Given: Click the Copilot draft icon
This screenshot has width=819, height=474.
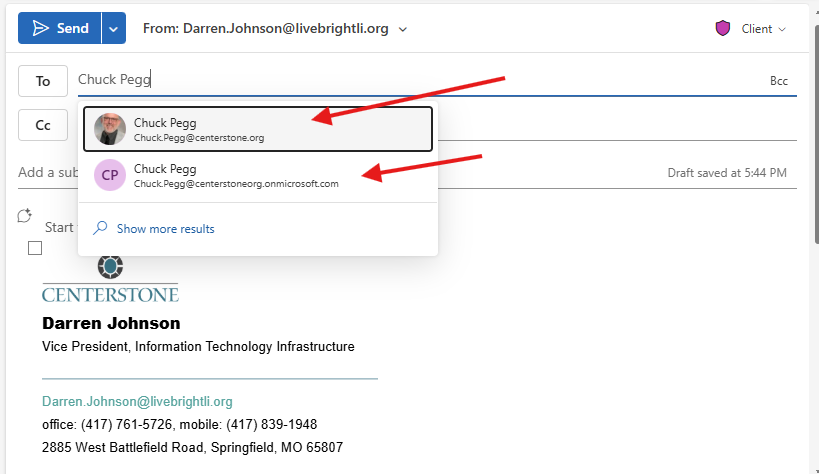Looking at the screenshot, I should 25,215.
